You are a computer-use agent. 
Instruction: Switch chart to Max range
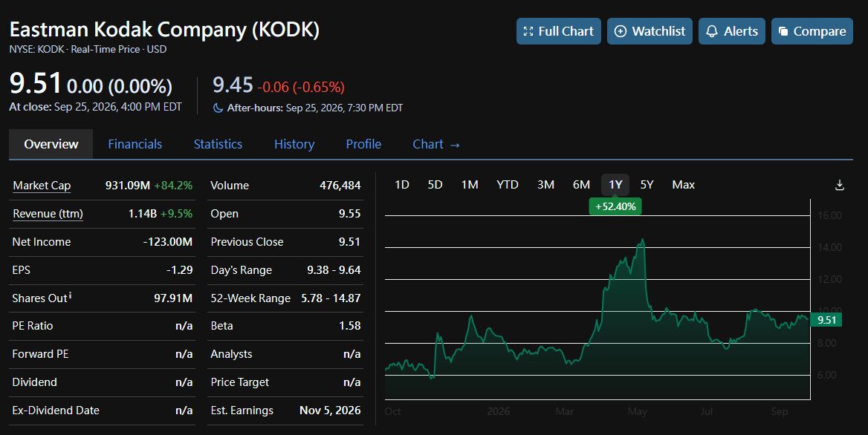[x=684, y=185]
